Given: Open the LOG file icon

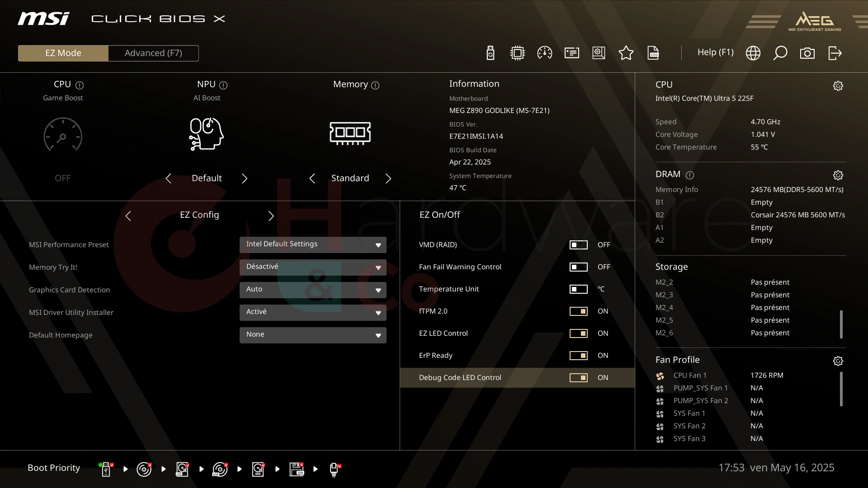Looking at the screenshot, I should pyautogui.click(x=653, y=53).
